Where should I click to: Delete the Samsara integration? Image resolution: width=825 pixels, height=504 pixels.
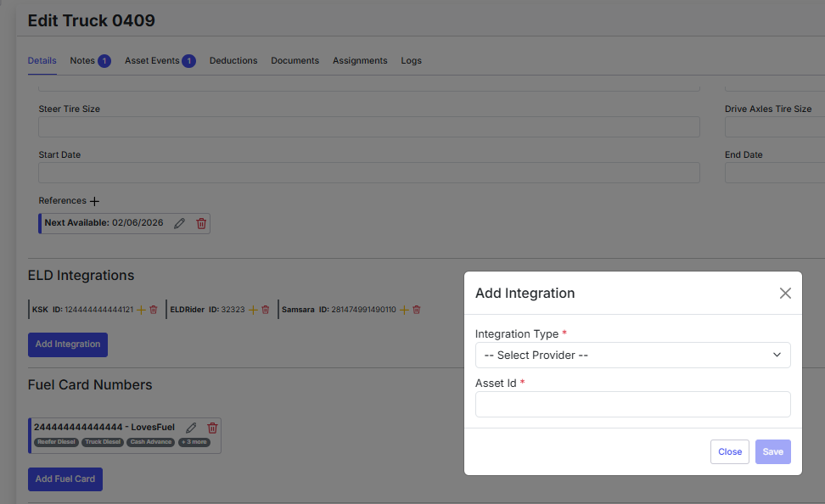pos(417,310)
